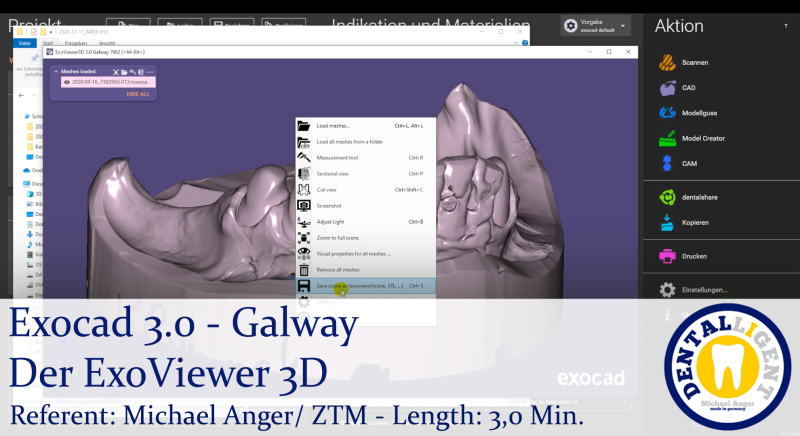This screenshot has width=800, height=436.
Task: Click section view icon in Meshes loaded header
Action: pyautogui.click(x=141, y=72)
